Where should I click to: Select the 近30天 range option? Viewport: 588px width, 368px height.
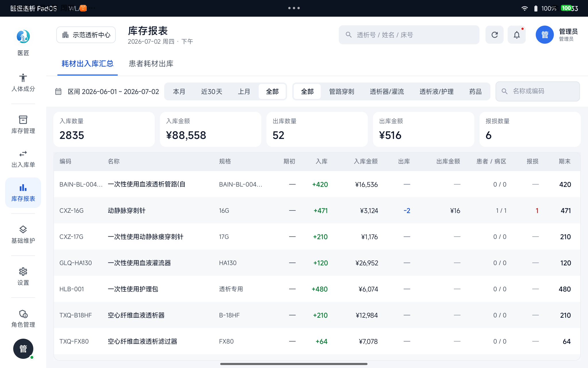tap(212, 91)
